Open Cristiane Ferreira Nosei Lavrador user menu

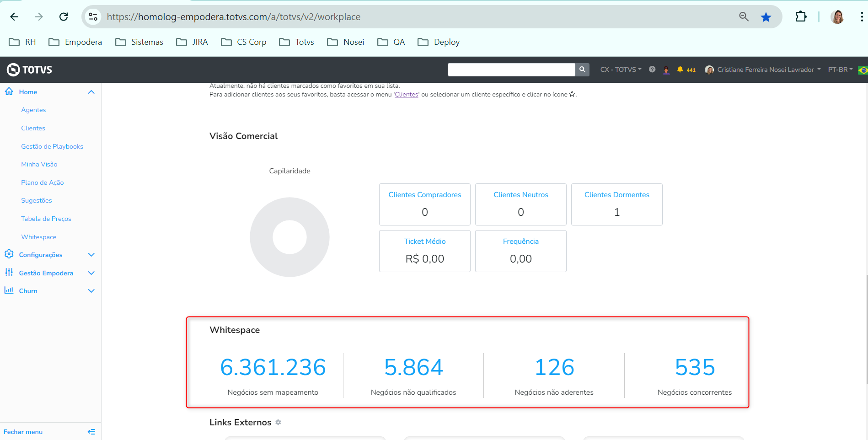763,70
